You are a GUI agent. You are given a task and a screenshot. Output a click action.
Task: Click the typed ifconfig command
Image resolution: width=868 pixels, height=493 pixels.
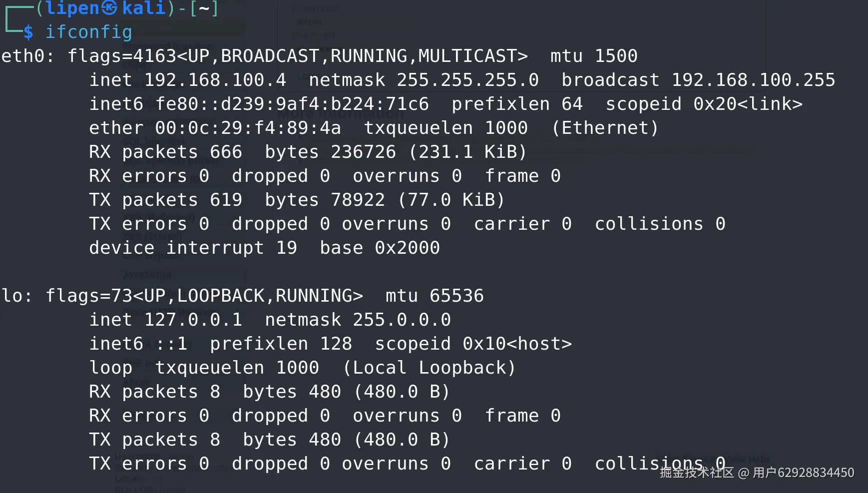(x=89, y=32)
